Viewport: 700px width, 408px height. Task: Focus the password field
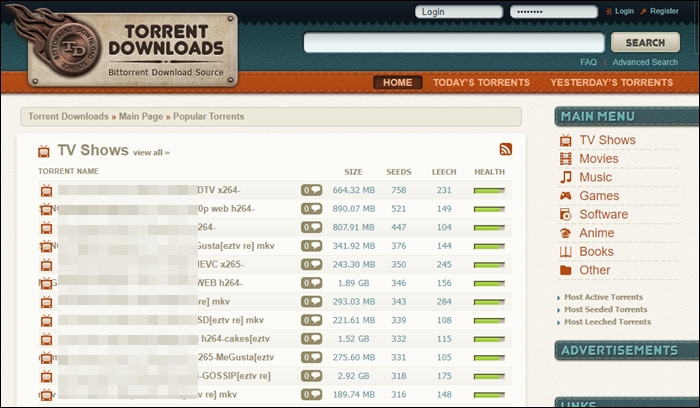(x=554, y=12)
